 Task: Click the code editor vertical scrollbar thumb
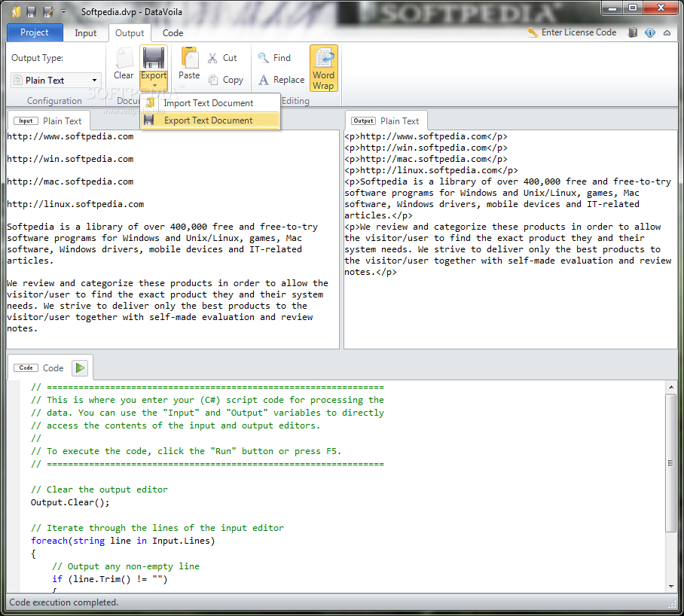[671, 462]
